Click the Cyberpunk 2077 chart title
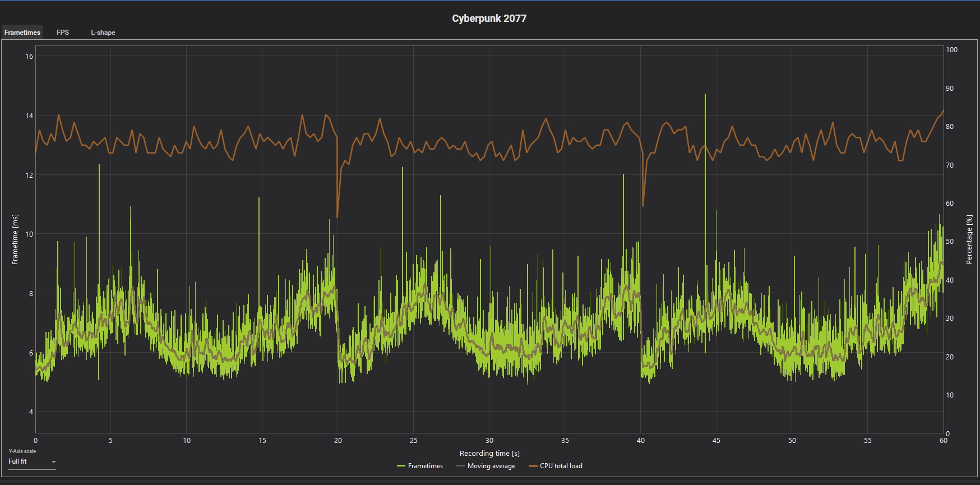Viewport: 980px width, 485px height. click(x=489, y=19)
